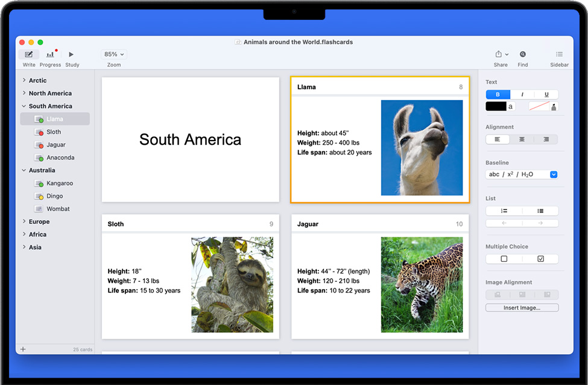Expand the Africa group
Image resolution: width=588 pixels, height=385 pixels.
point(24,234)
